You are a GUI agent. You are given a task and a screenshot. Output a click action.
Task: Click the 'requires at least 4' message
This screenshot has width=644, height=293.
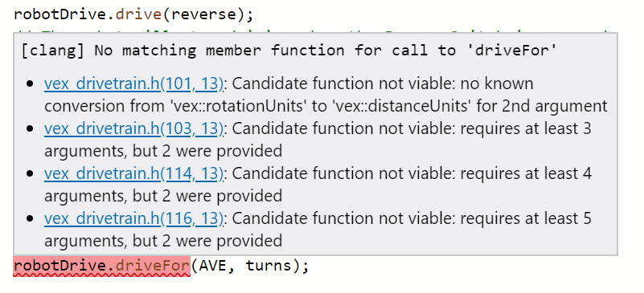pos(526,173)
